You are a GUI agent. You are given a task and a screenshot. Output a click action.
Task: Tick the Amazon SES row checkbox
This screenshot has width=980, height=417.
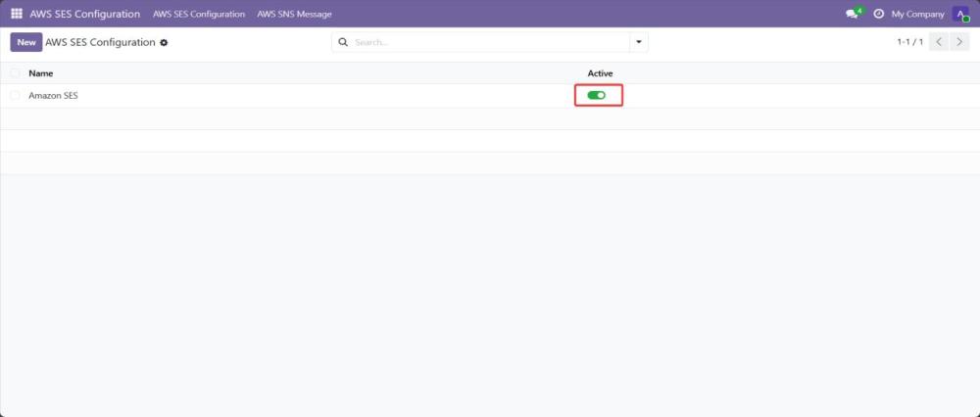coord(15,95)
